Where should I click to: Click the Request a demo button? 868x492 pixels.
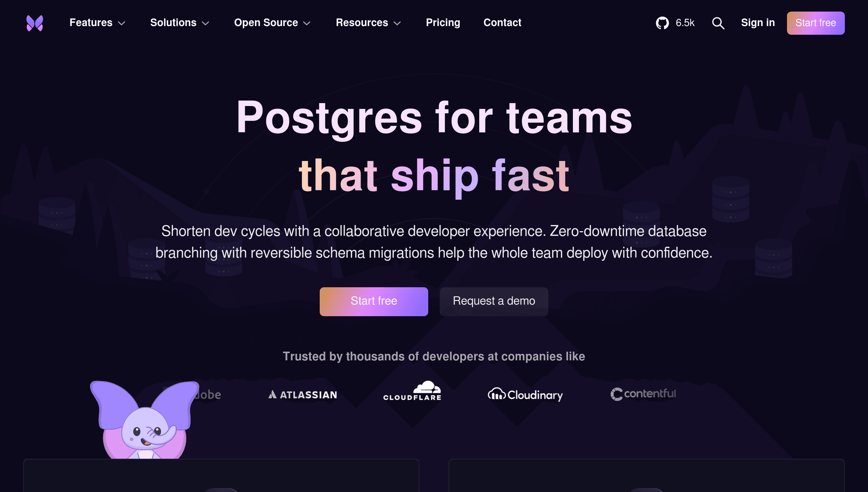click(x=494, y=301)
